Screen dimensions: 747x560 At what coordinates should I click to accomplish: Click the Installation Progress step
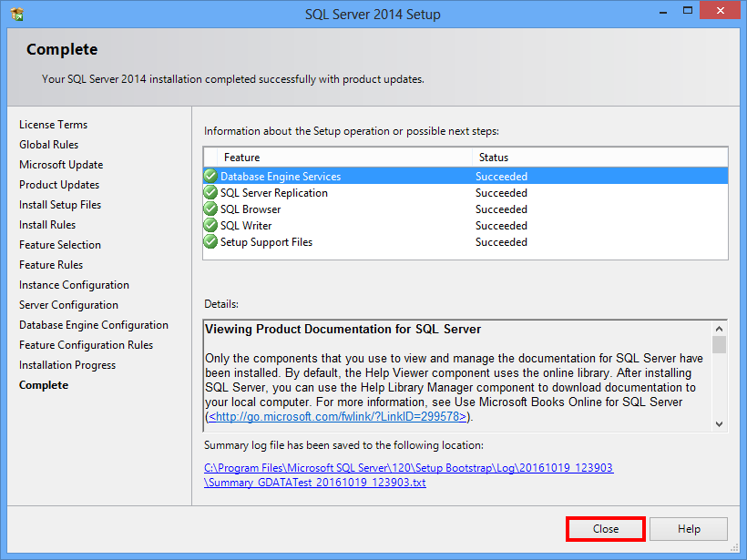67,365
